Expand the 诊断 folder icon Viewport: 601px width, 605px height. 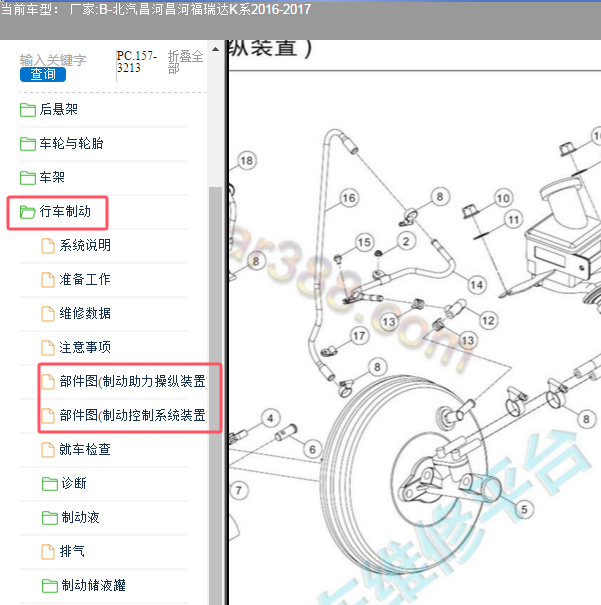(x=50, y=483)
